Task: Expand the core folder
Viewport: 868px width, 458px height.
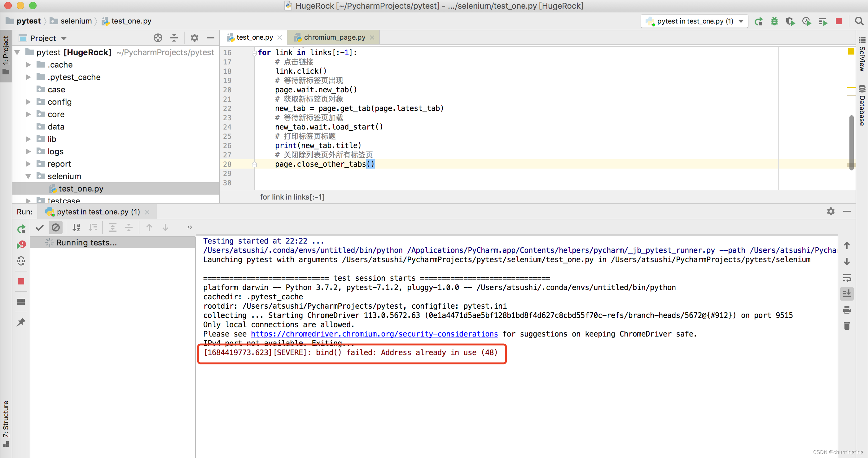Action: 28,114
